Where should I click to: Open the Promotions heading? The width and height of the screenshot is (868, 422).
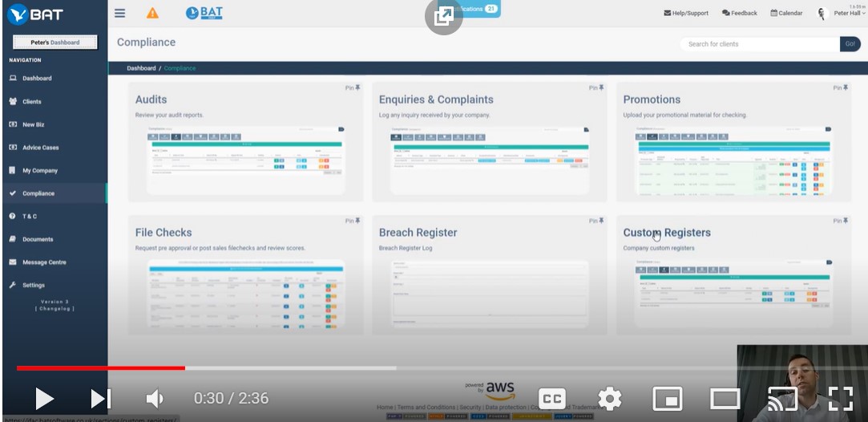[x=652, y=99]
